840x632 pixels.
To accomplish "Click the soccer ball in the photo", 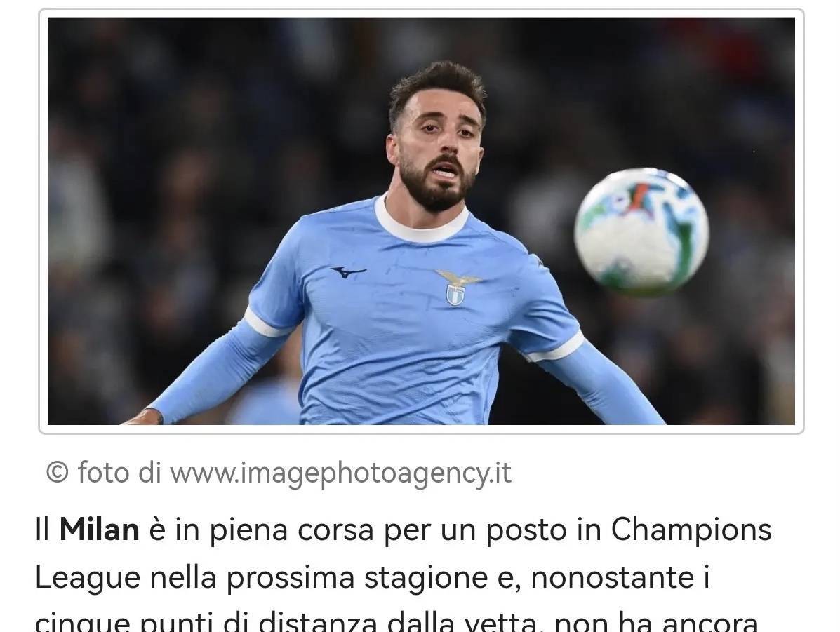I will click(641, 231).
